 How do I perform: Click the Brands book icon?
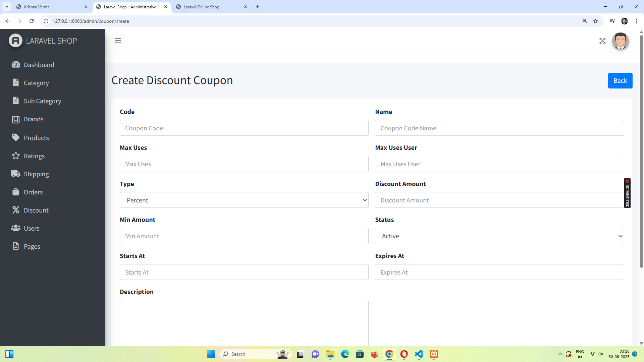tap(16, 119)
